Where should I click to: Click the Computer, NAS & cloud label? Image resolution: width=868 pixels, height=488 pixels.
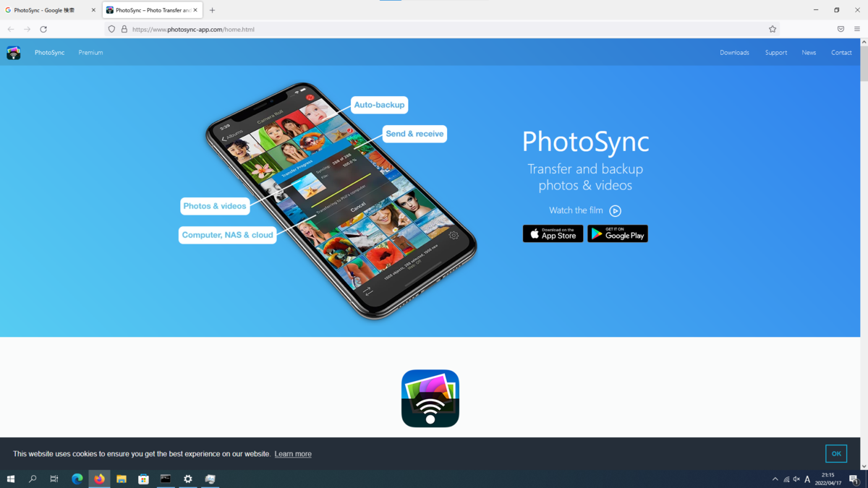click(x=228, y=235)
